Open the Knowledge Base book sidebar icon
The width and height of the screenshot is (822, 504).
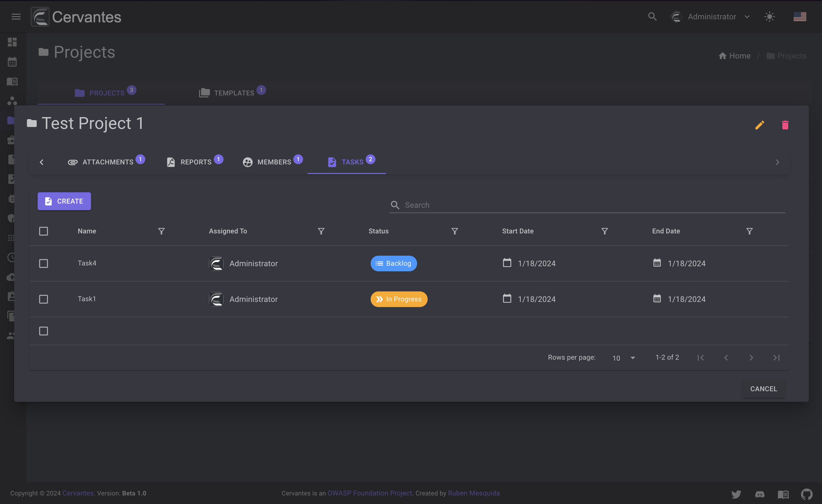tap(12, 81)
